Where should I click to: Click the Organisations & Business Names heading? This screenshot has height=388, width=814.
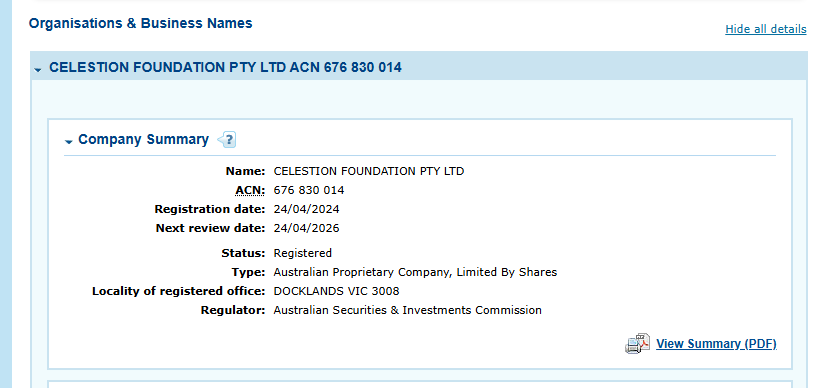tap(141, 23)
